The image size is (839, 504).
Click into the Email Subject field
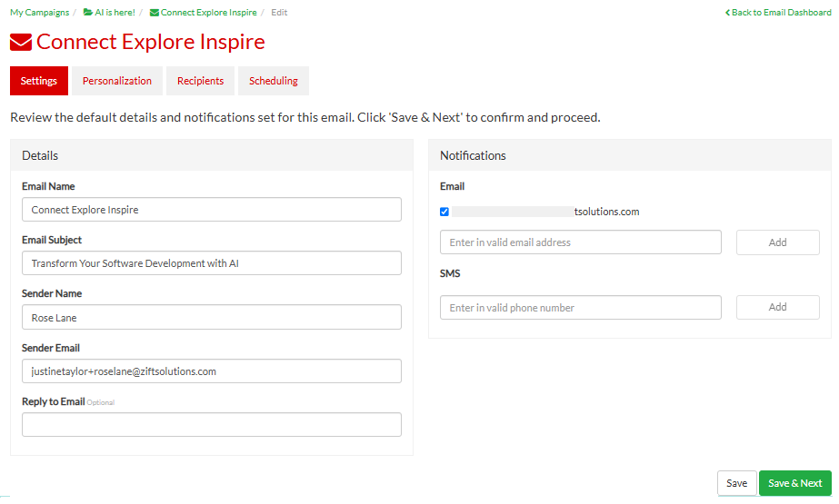click(212, 263)
